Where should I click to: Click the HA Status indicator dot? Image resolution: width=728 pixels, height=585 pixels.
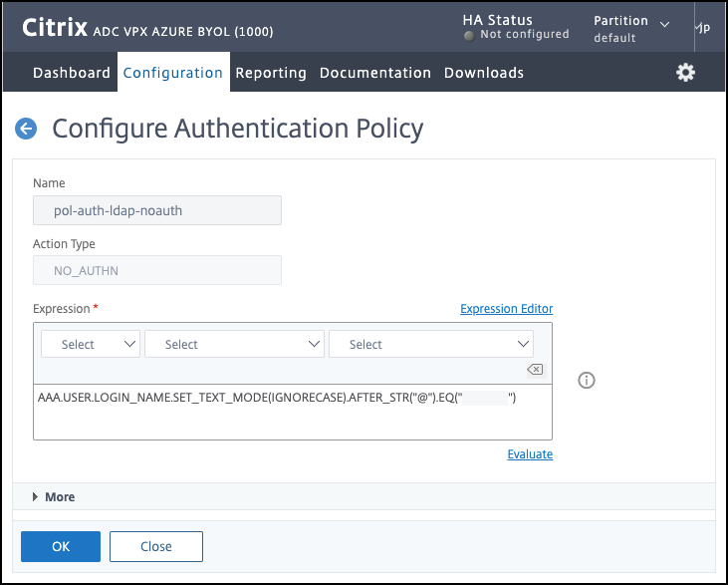click(469, 35)
